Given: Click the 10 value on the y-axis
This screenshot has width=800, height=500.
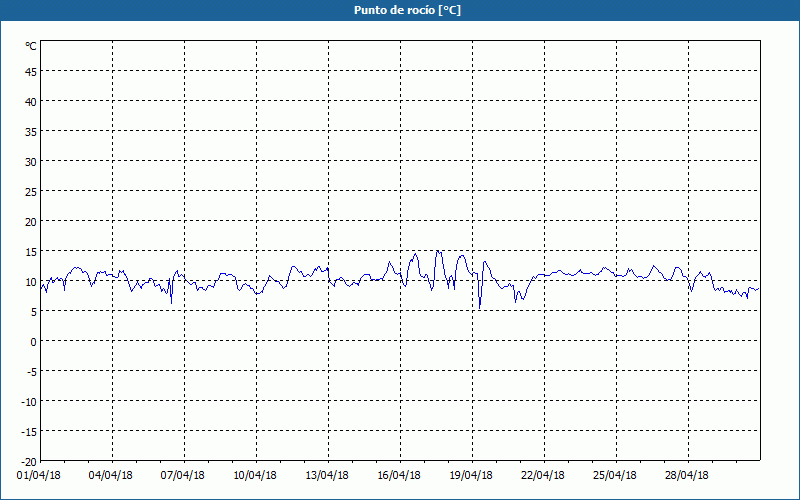Looking at the screenshot, I should pos(31,282).
